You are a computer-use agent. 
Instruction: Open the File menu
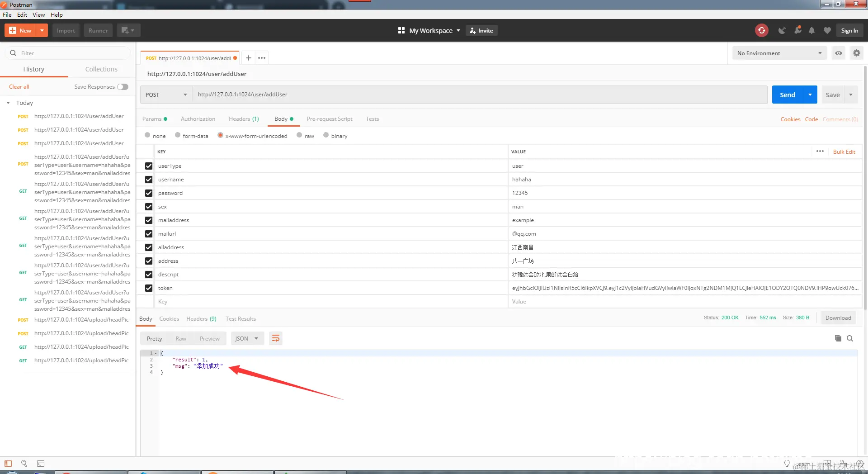tap(7, 14)
